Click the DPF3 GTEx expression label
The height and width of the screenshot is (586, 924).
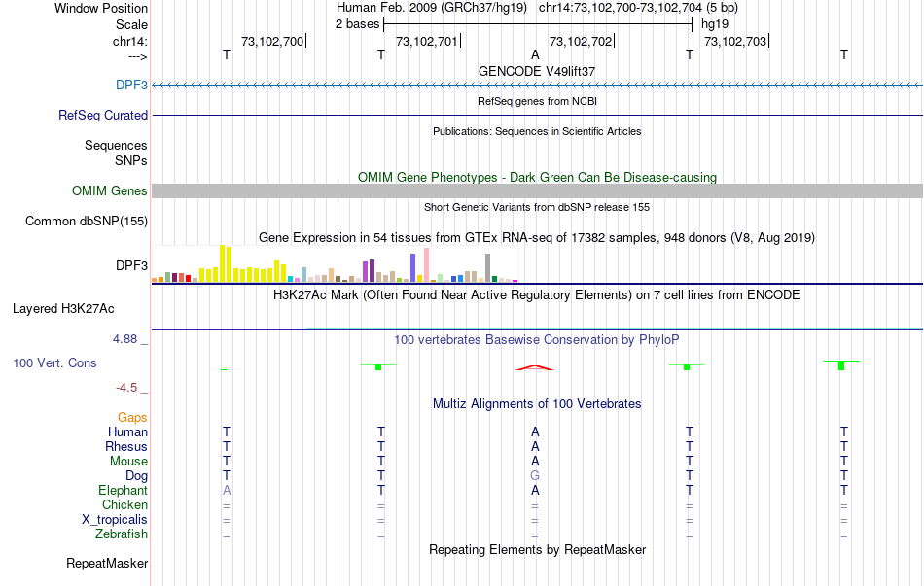(x=131, y=265)
